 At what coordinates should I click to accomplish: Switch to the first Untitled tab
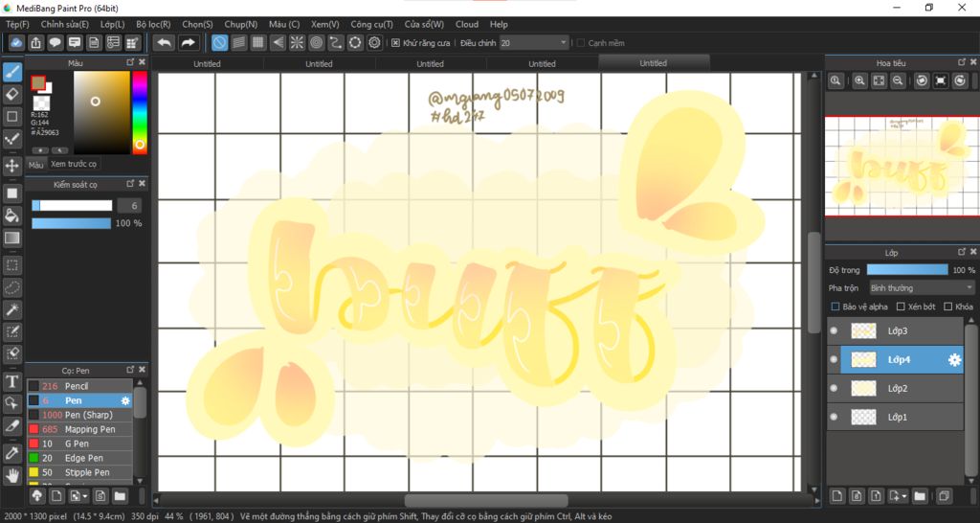pyautogui.click(x=207, y=64)
